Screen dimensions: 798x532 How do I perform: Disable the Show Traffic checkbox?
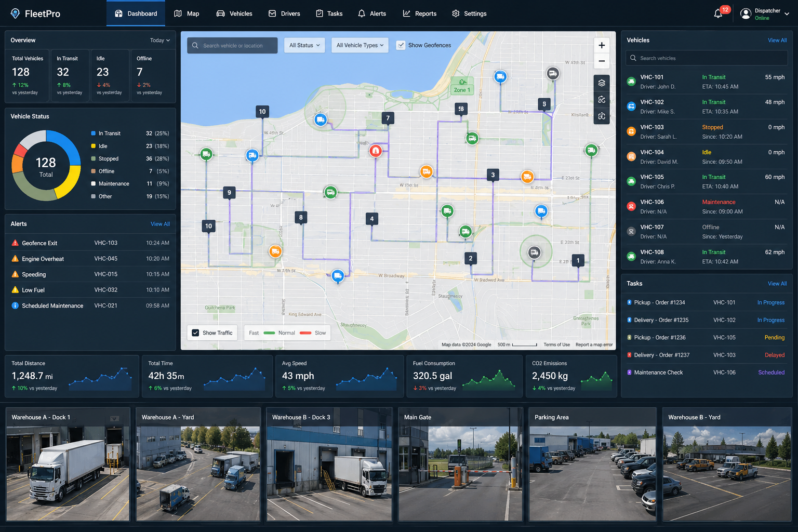click(195, 332)
